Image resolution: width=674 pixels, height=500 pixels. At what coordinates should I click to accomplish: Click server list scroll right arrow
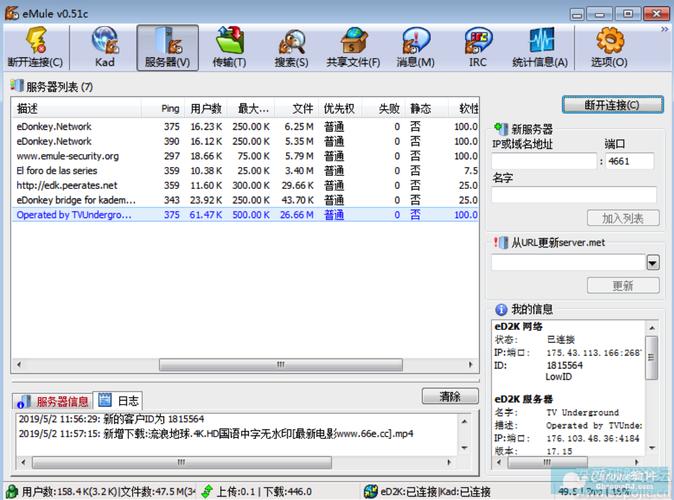470,365
